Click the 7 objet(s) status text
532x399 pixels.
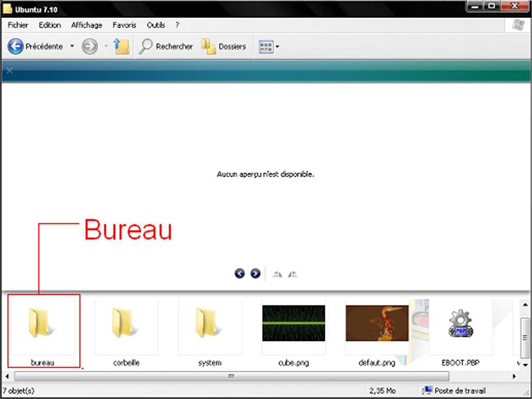pyautogui.click(x=19, y=390)
